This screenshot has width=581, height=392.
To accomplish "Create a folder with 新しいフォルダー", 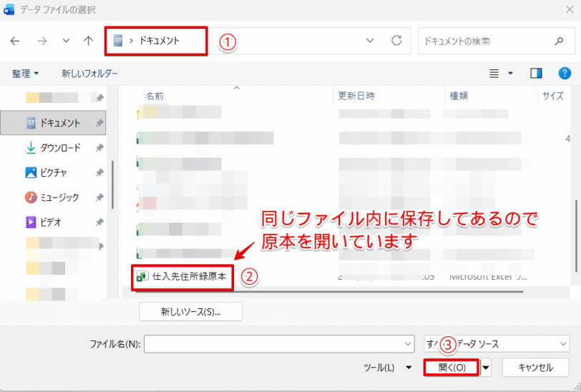I will [89, 74].
